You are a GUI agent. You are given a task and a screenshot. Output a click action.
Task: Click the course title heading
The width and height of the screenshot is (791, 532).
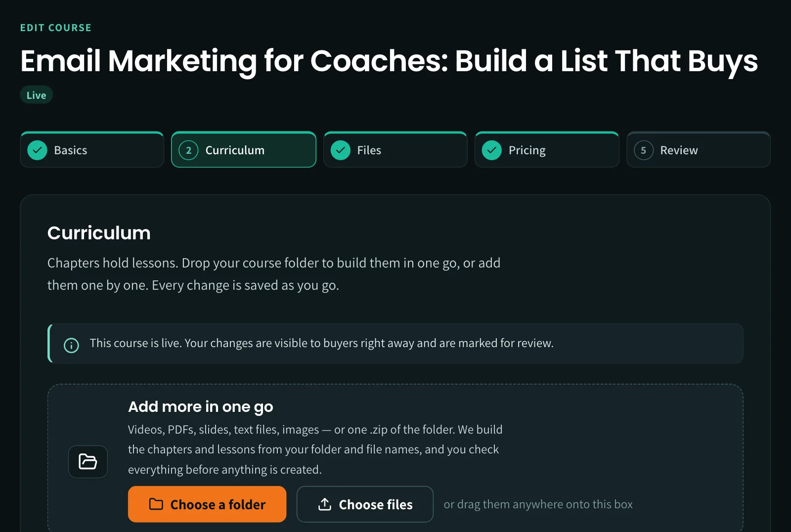click(389, 61)
